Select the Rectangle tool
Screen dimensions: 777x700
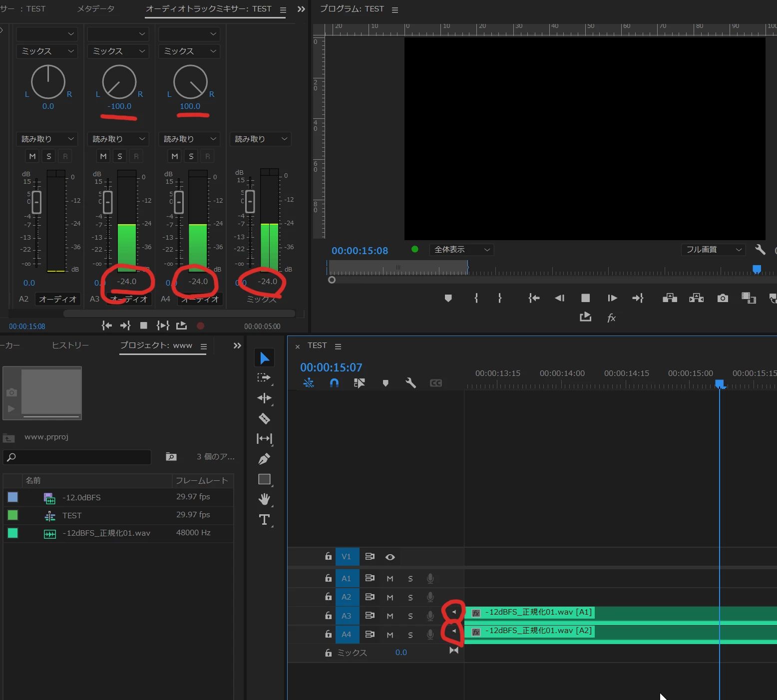(264, 479)
